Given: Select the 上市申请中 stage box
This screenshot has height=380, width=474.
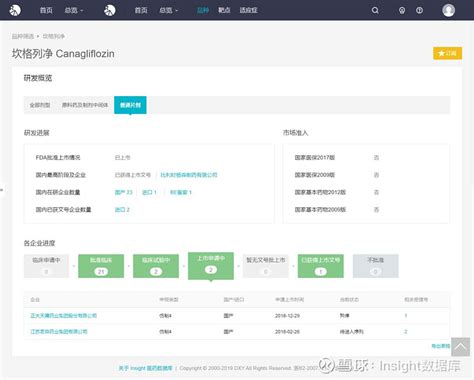Looking at the screenshot, I should [211, 265].
